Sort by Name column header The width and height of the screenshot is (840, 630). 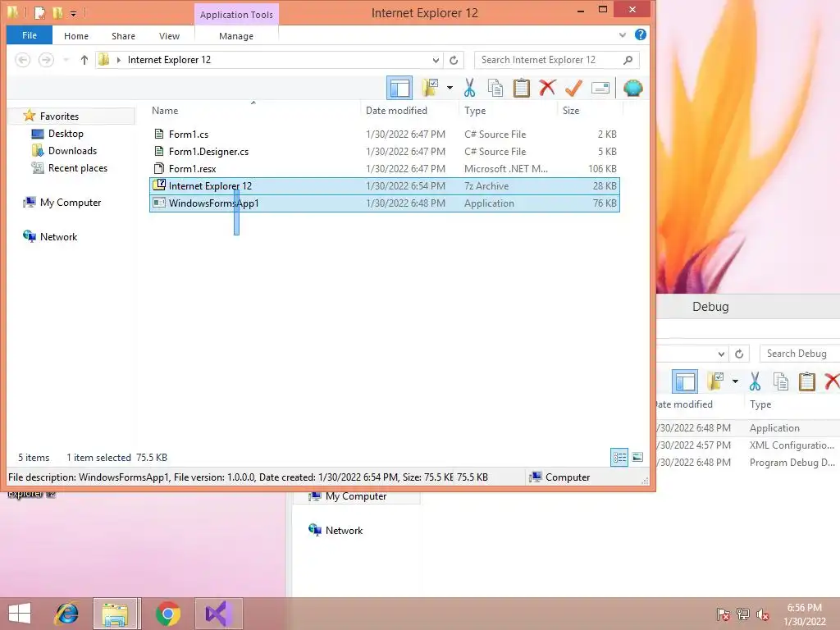[x=164, y=111]
